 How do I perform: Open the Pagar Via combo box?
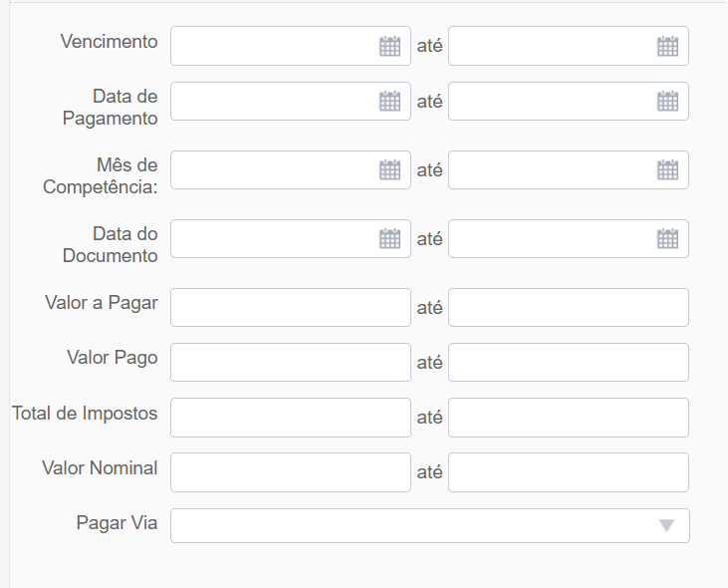click(x=430, y=526)
